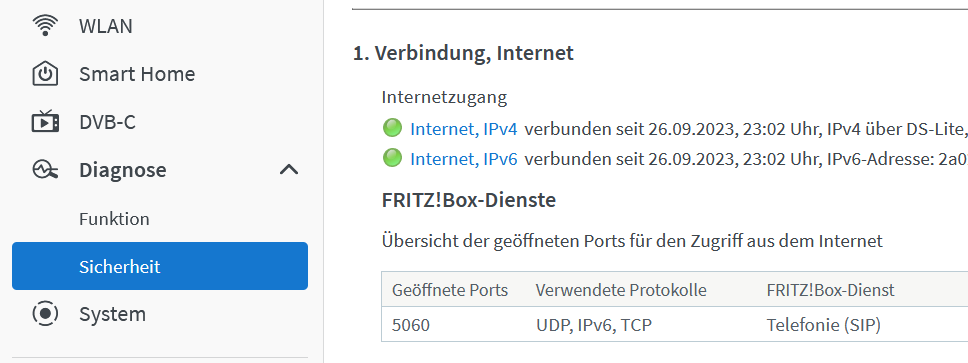Open the Internet, IPv4 link

coord(464,129)
